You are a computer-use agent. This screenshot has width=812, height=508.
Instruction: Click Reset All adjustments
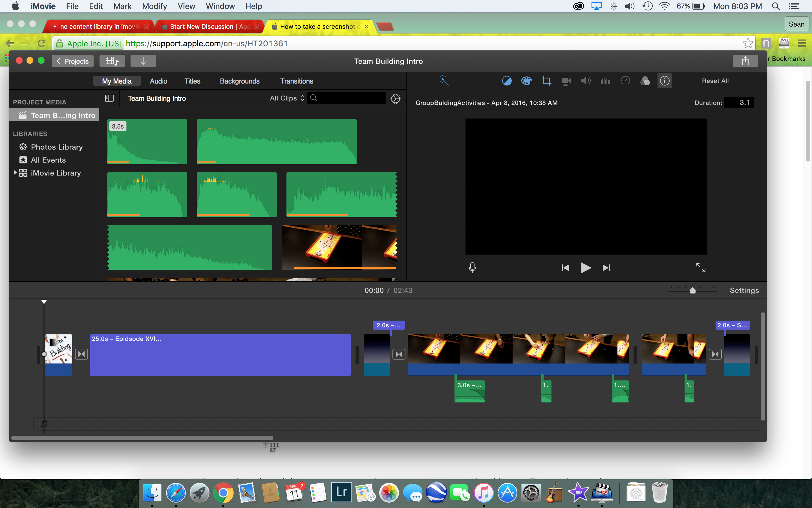(x=715, y=81)
